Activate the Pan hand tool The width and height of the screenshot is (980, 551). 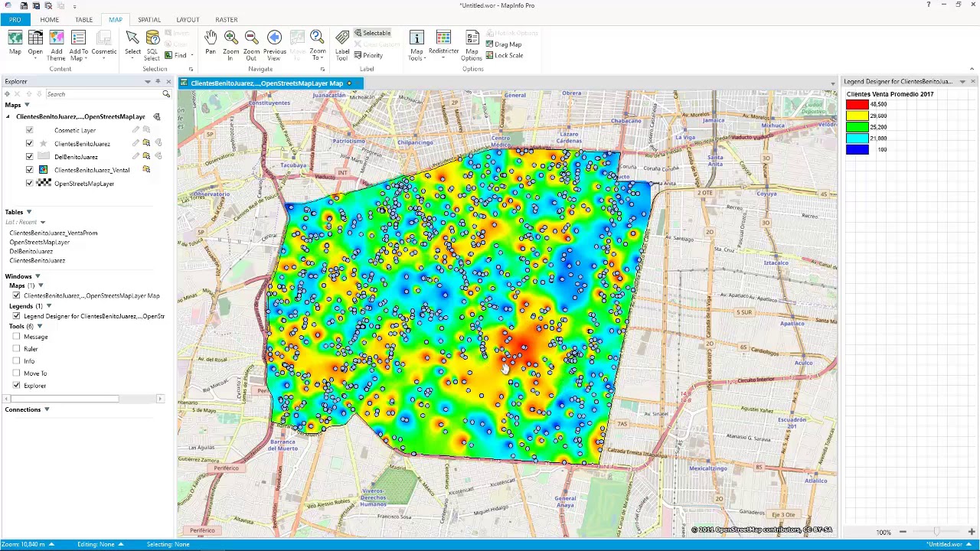211,43
